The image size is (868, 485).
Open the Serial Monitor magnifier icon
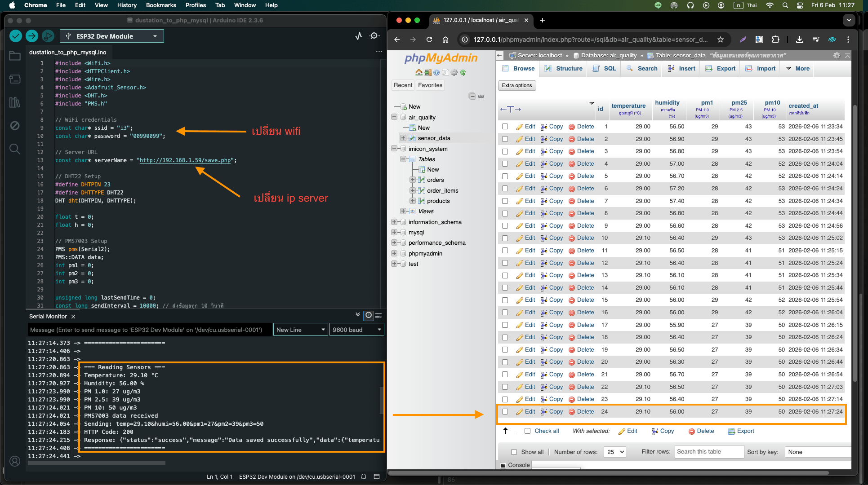coord(374,36)
